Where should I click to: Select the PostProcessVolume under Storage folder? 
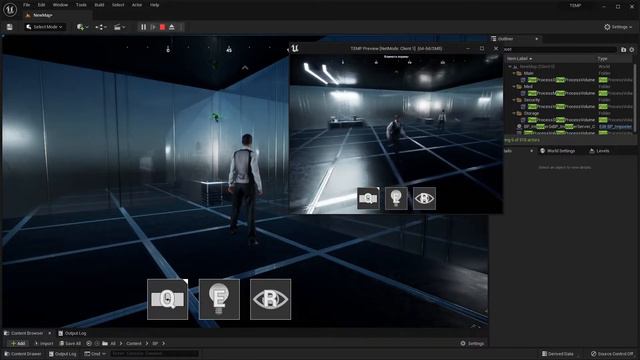tap(561, 120)
